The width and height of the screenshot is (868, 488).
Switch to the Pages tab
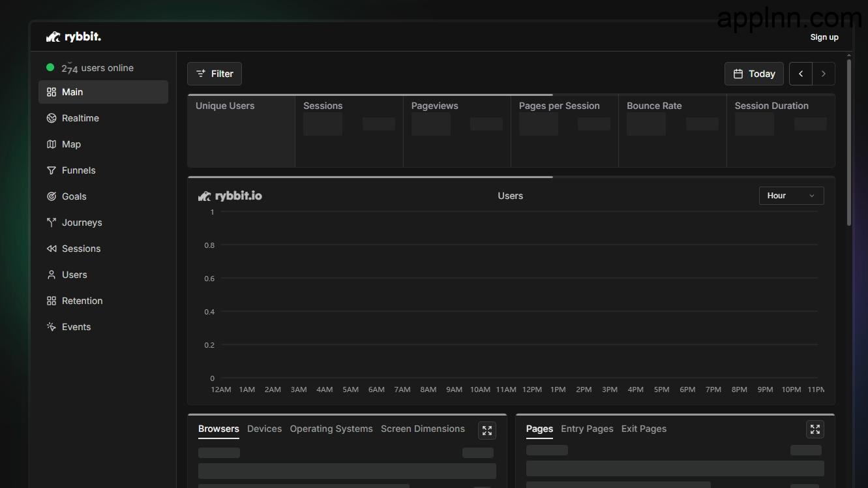click(539, 429)
